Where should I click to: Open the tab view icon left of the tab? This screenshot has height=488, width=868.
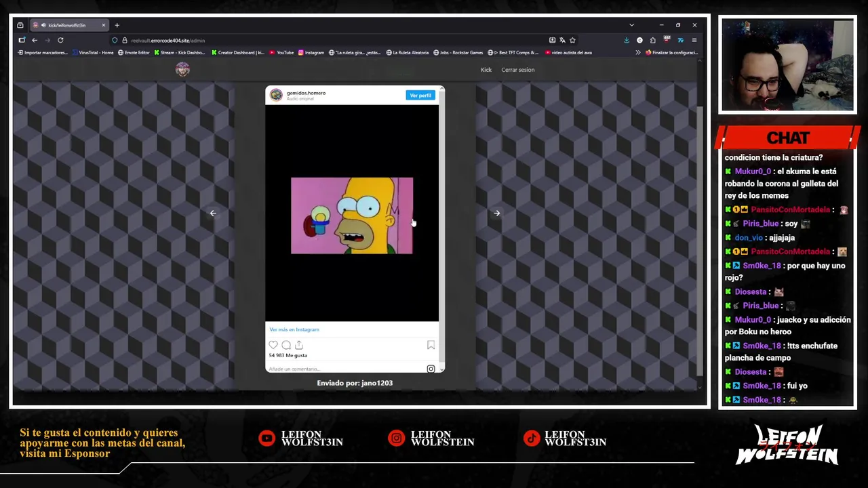20,25
